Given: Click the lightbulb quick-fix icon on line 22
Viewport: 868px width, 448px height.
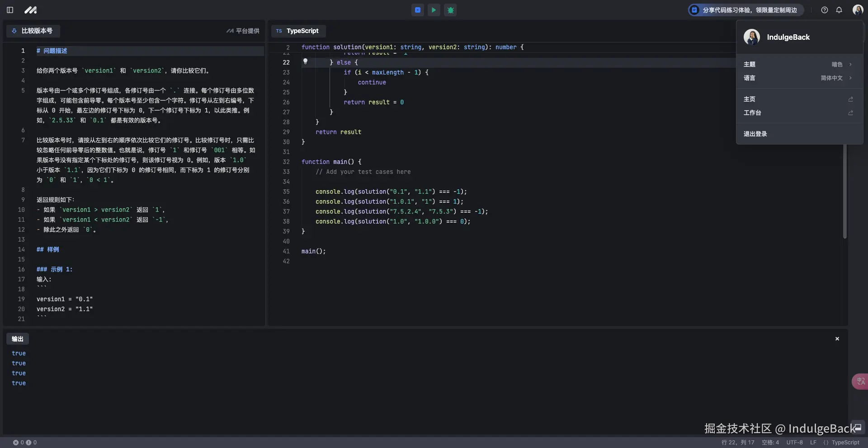Looking at the screenshot, I should (x=305, y=61).
